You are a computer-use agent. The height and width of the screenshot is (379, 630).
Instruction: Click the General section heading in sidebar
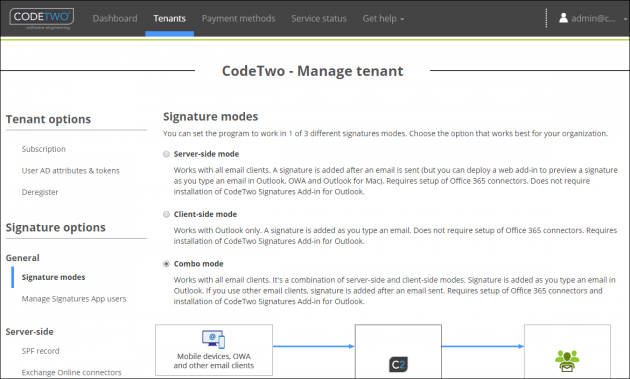[22, 258]
